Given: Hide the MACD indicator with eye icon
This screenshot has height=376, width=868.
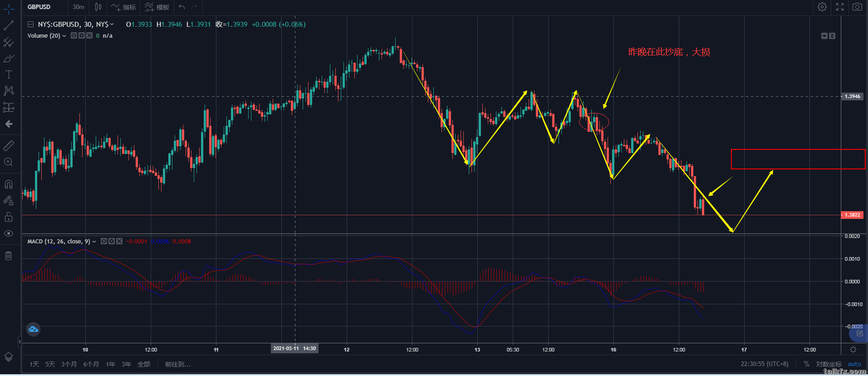Looking at the screenshot, I should click(x=104, y=241).
